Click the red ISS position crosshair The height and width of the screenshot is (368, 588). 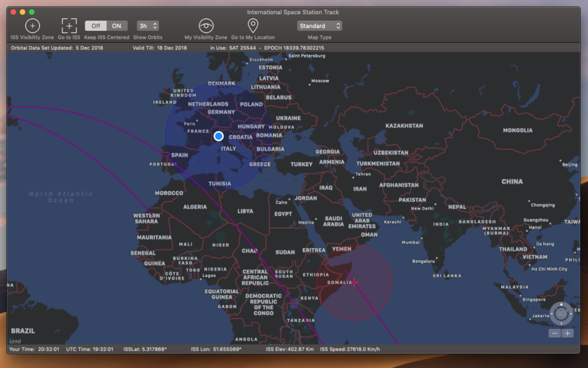click(354, 282)
